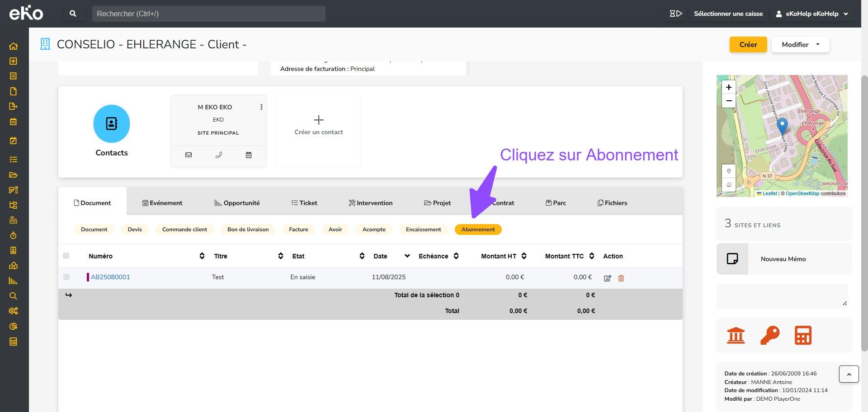Zoom in on the map

(x=728, y=87)
